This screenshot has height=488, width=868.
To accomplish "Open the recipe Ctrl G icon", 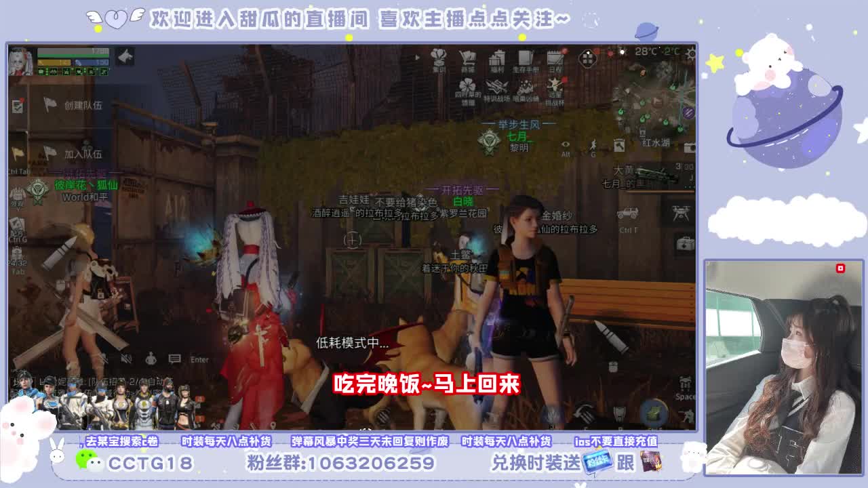I will click(18, 230).
